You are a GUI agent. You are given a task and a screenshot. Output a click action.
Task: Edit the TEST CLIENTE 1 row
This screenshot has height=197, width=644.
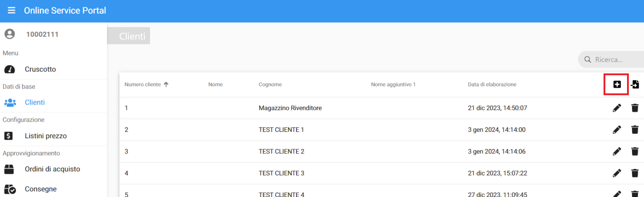[617, 129]
